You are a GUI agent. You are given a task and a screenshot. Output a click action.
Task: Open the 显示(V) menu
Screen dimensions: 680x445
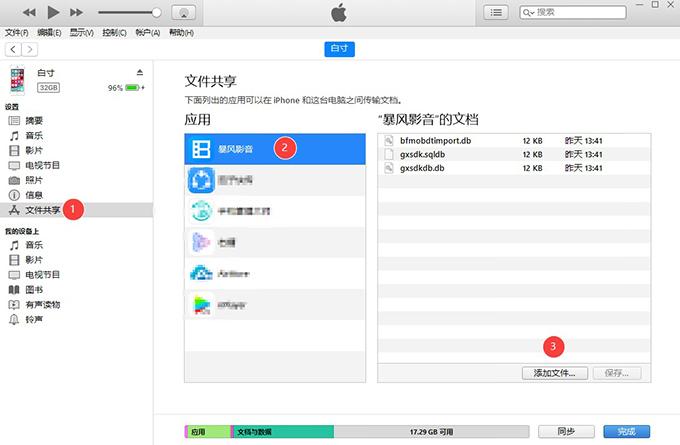click(x=82, y=33)
